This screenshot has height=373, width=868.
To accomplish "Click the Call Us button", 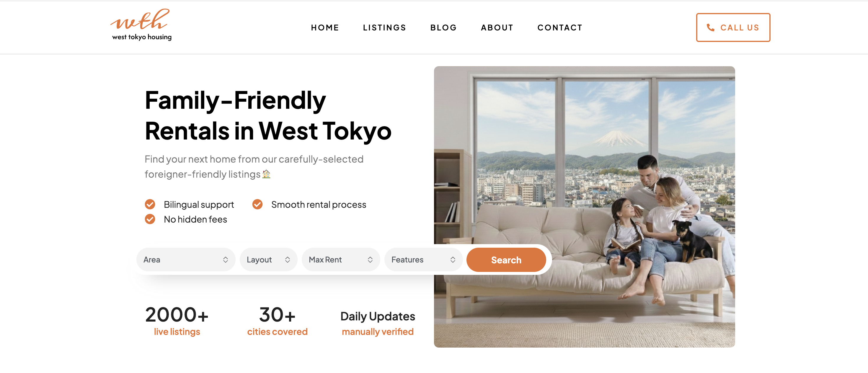I will click(733, 28).
